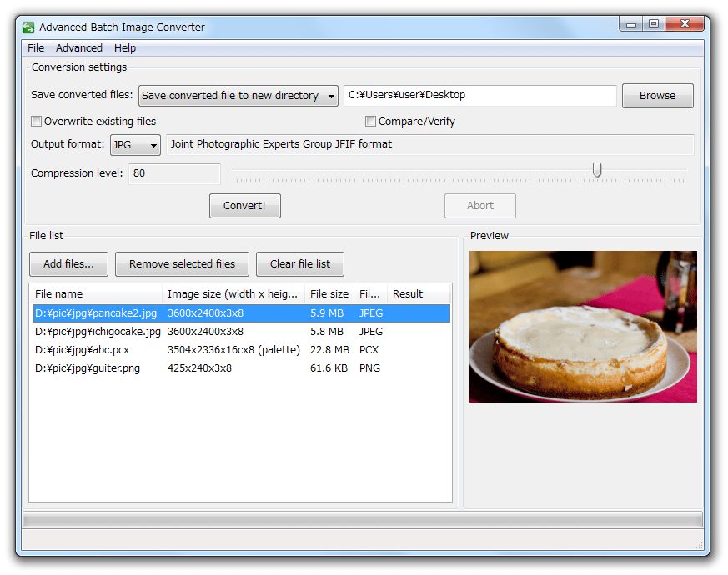This screenshot has height=575, width=728.
Task: Select the pancake2.jpg file row
Action: [x=242, y=313]
